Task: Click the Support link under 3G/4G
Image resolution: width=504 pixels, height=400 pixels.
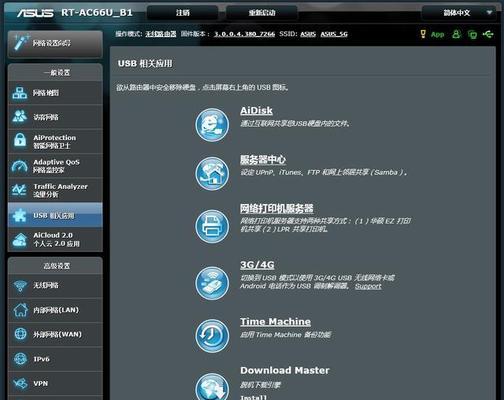Action: point(368,286)
